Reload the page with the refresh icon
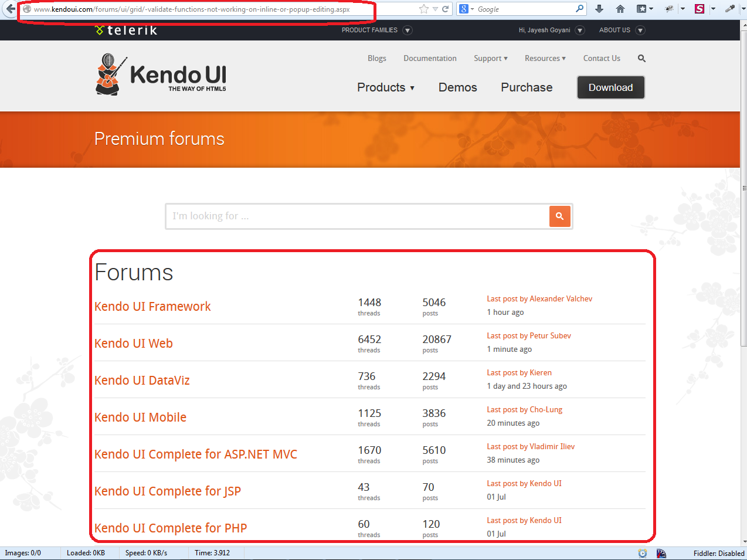Viewport: 747px width, 560px height. point(446,9)
